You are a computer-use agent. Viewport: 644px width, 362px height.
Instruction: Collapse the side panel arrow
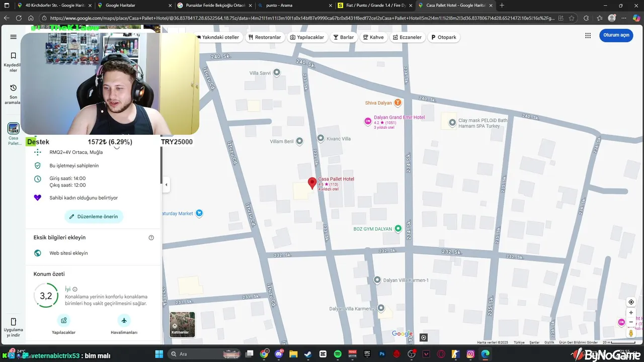[166, 185]
